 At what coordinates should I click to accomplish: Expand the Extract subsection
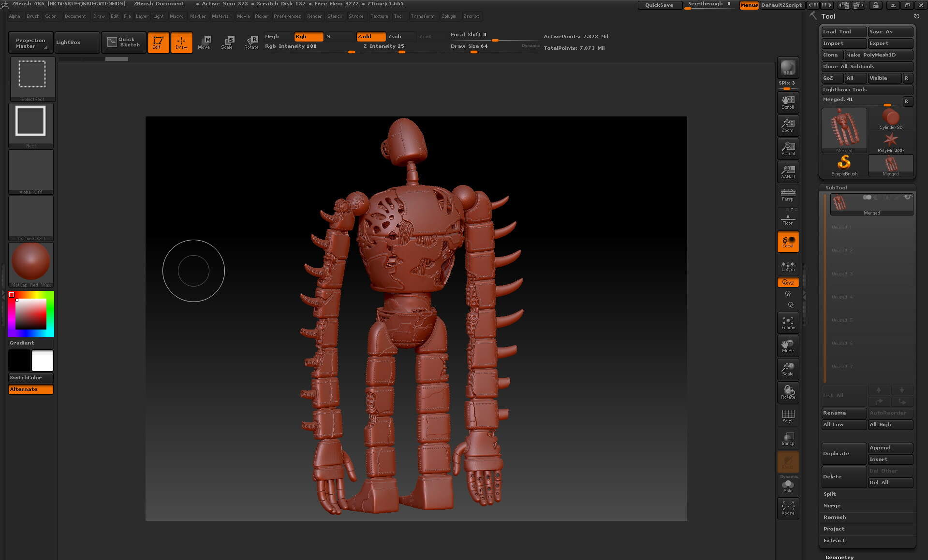(x=834, y=540)
